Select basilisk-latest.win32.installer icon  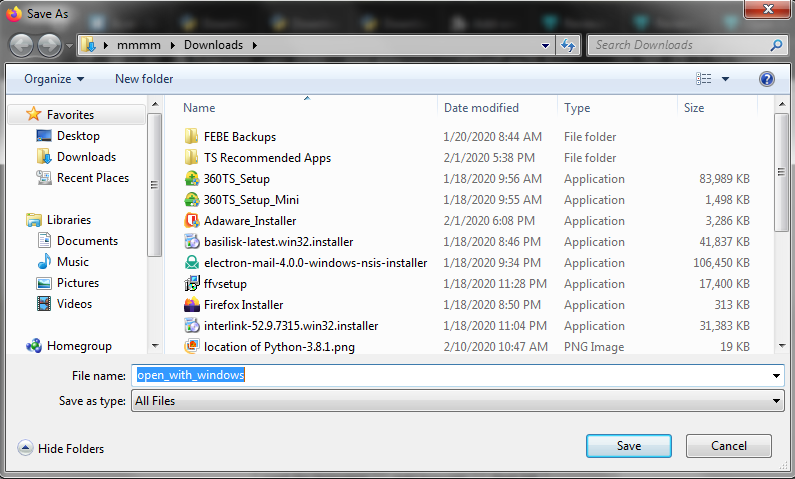point(191,242)
